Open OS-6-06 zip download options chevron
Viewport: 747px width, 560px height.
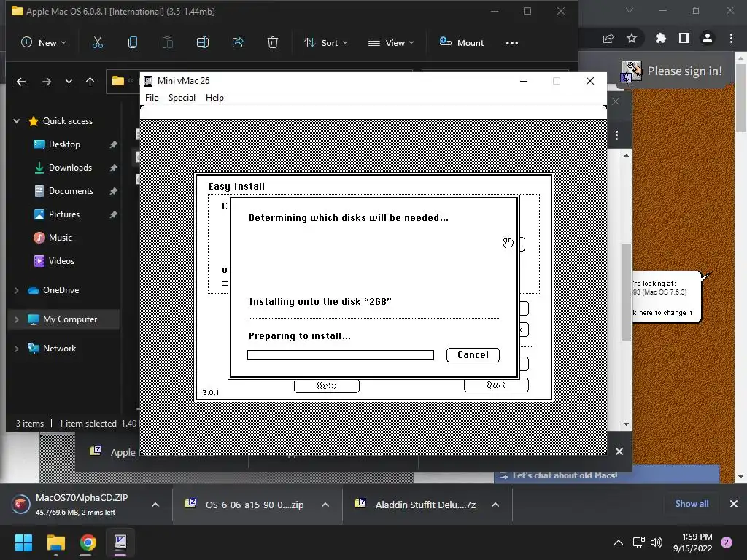tap(325, 505)
